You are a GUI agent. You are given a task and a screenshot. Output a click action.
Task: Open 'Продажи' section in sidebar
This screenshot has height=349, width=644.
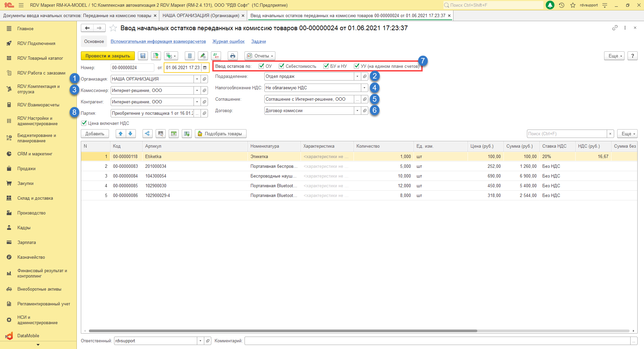[x=26, y=168]
